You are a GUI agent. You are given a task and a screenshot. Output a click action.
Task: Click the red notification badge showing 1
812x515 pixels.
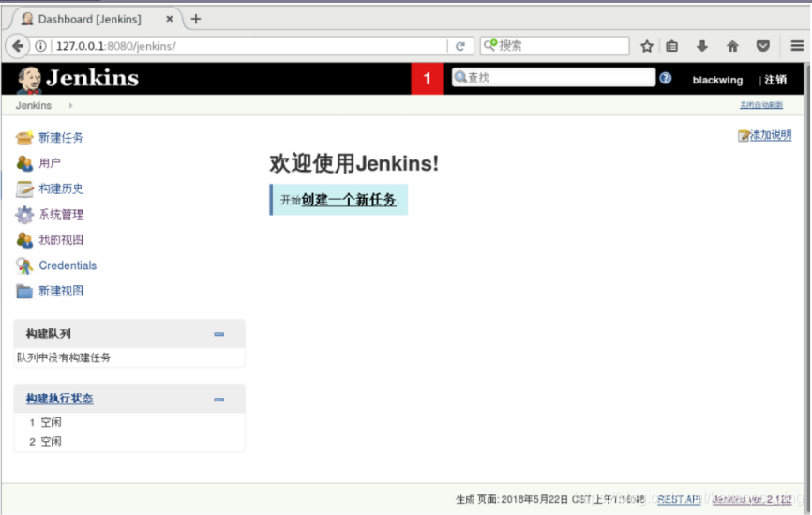(x=427, y=79)
